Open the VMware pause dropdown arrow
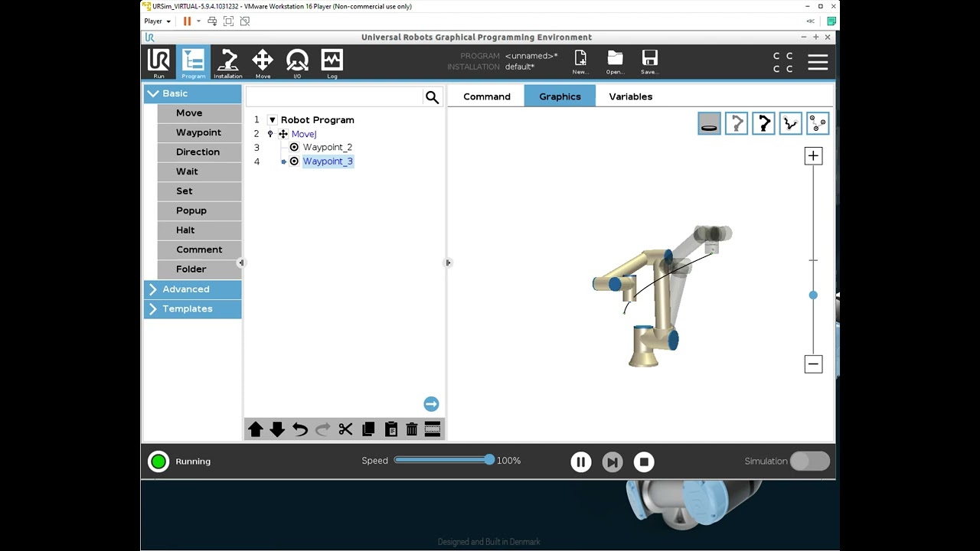This screenshot has height=551, width=980. (x=198, y=21)
